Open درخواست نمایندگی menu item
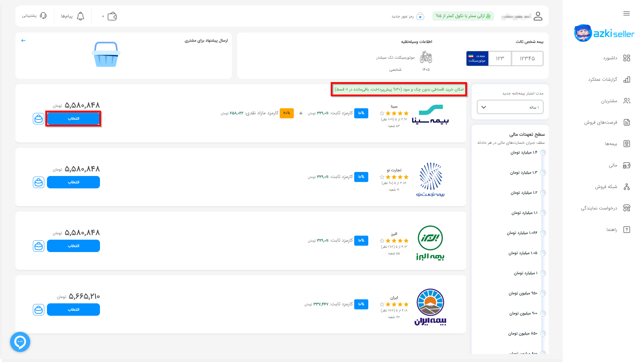This screenshot has height=362, width=644. (x=599, y=208)
